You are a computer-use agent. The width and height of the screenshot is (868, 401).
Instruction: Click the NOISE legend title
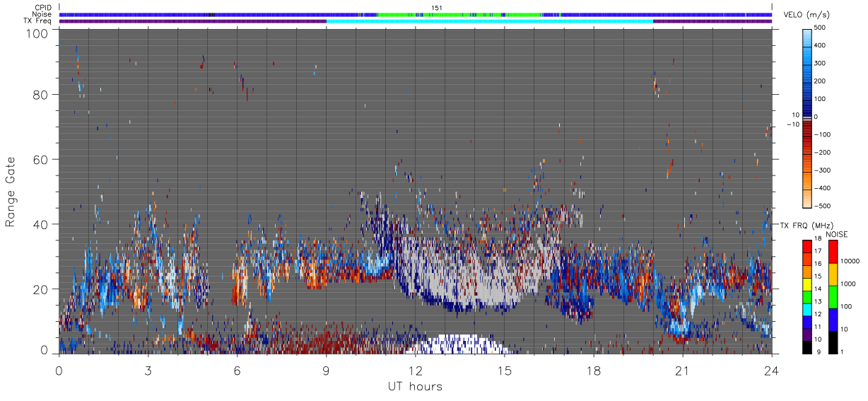837,233
